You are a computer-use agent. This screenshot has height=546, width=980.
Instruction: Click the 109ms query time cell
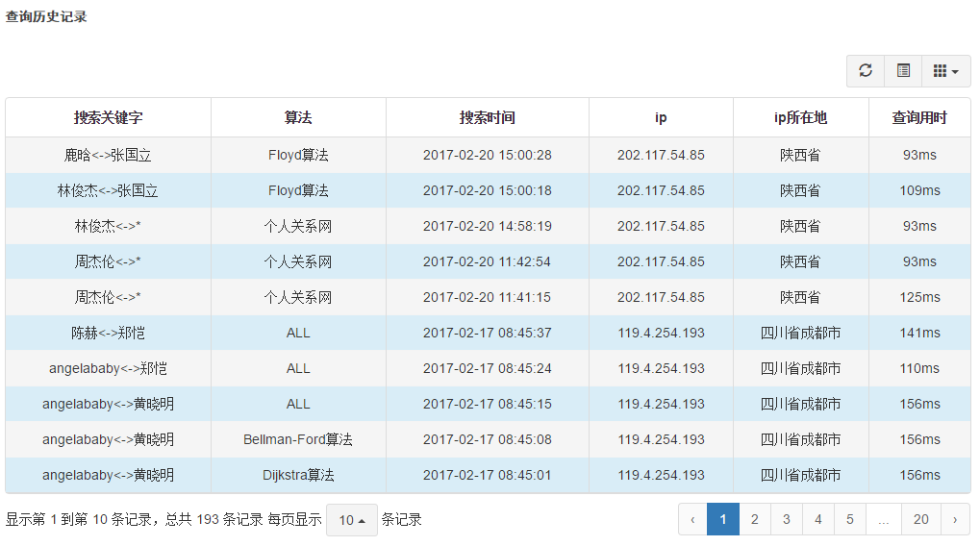pyautogui.click(x=919, y=190)
